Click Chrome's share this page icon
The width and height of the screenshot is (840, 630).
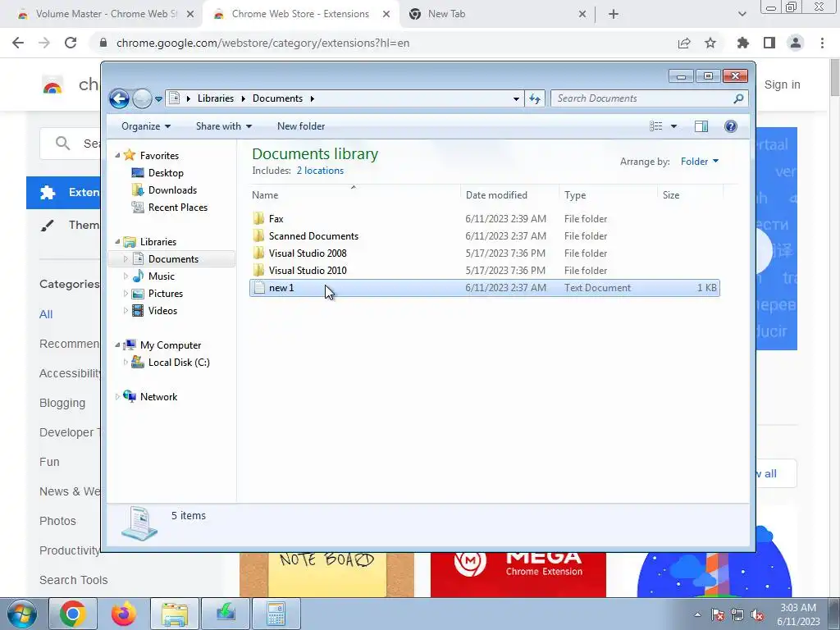(x=684, y=43)
